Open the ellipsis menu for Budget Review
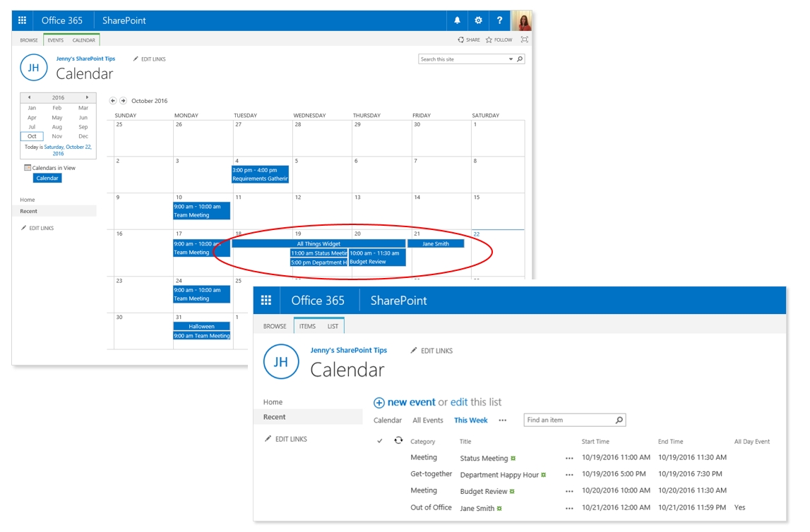Viewport: 810px width, 532px height. [569, 491]
